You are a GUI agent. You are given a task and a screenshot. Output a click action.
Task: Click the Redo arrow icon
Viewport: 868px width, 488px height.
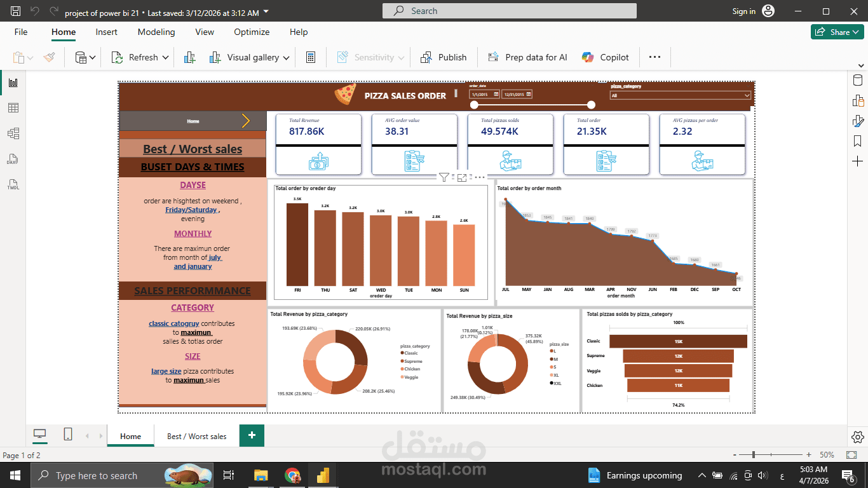pyautogui.click(x=54, y=11)
